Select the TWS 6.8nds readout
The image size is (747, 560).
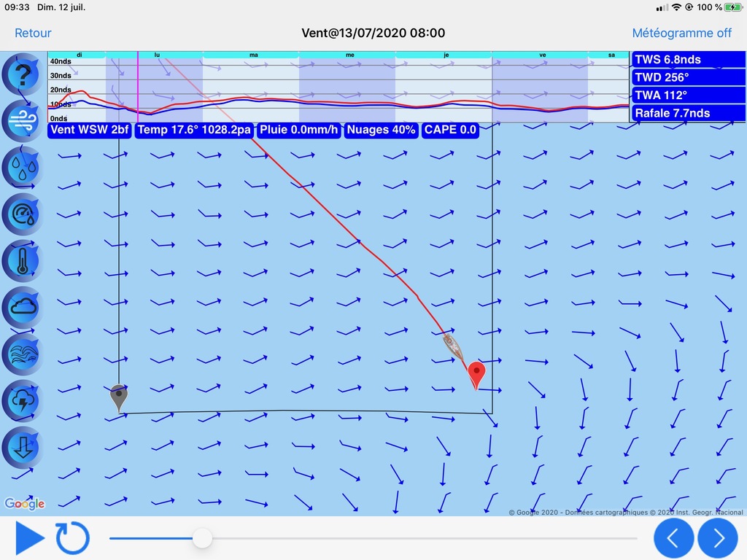[x=689, y=60]
